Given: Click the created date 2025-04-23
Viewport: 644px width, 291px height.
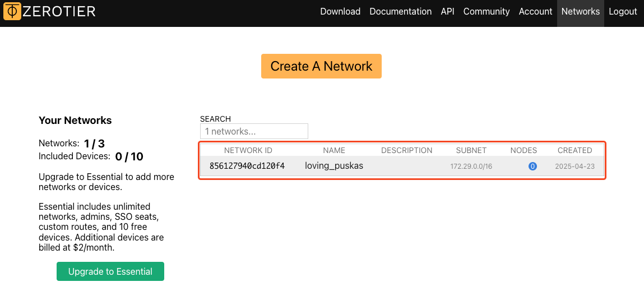Looking at the screenshot, I should tap(574, 167).
